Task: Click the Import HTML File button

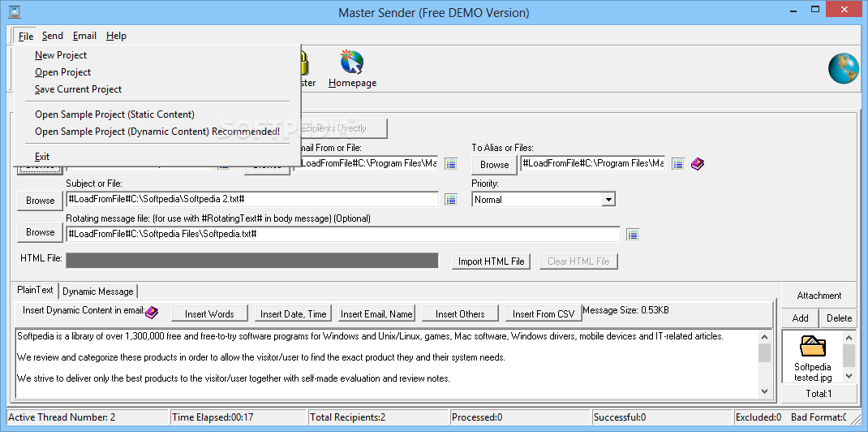Action: pyautogui.click(x=491, y=261)
